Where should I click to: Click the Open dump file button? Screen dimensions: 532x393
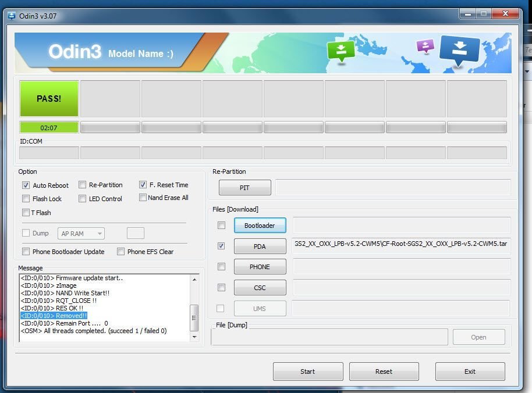click(x=478, y=337)
